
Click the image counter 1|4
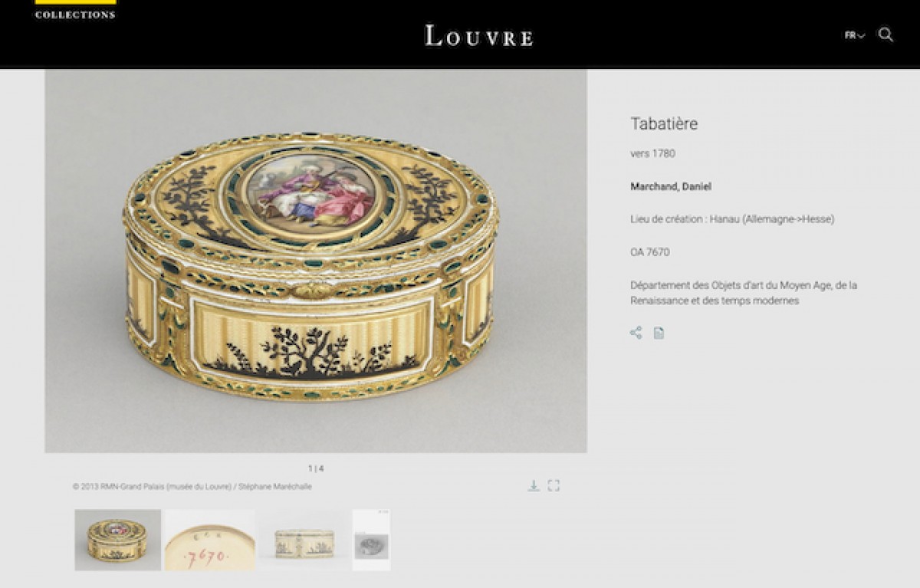click(316, 468)
